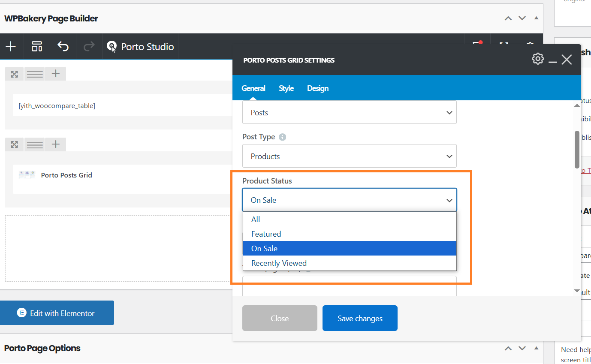591x364 pixels.
Task: Move WPBakery Page Builder panel up
Action: (x=508, y=18)
